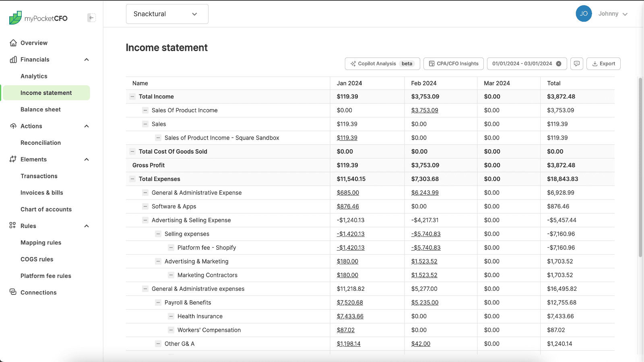Click the Elements icon in the sidebar

[x=13, y=159]
